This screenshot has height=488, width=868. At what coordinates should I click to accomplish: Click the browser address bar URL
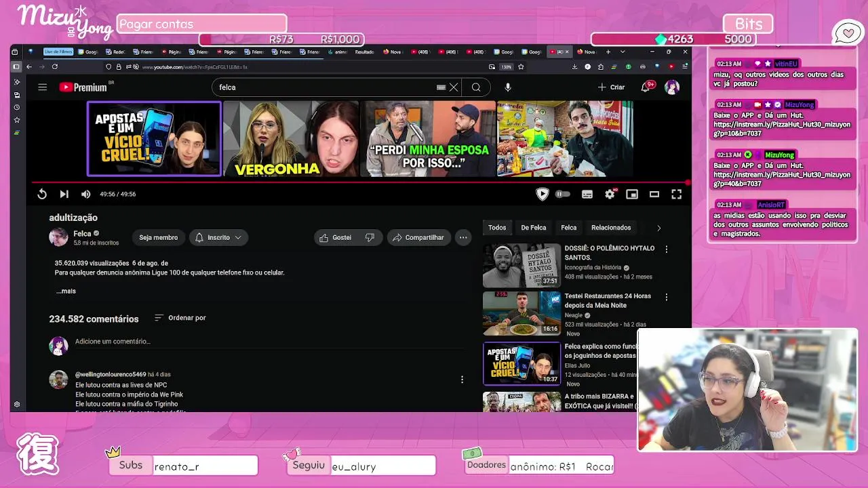point(195,66)
